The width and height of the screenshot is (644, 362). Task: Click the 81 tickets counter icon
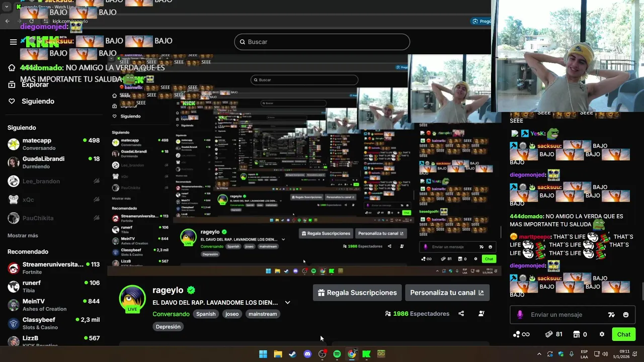(x=554, y=334)
